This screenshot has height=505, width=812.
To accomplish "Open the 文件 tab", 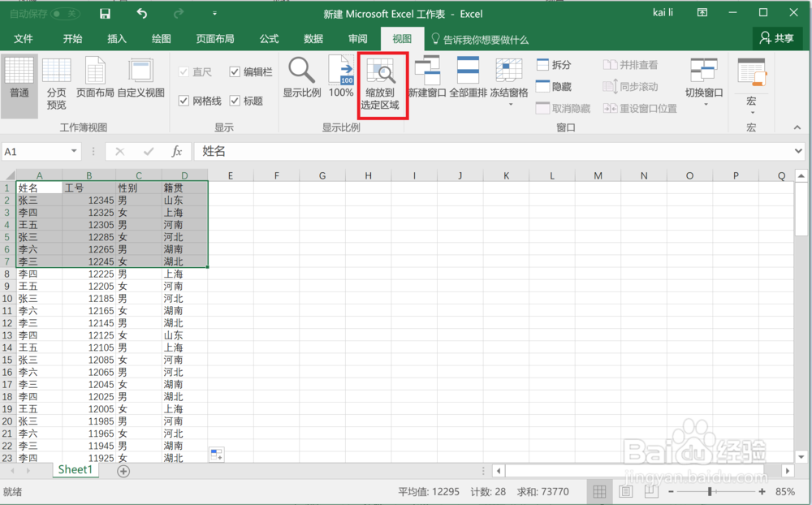I will (x=24, y=39).
